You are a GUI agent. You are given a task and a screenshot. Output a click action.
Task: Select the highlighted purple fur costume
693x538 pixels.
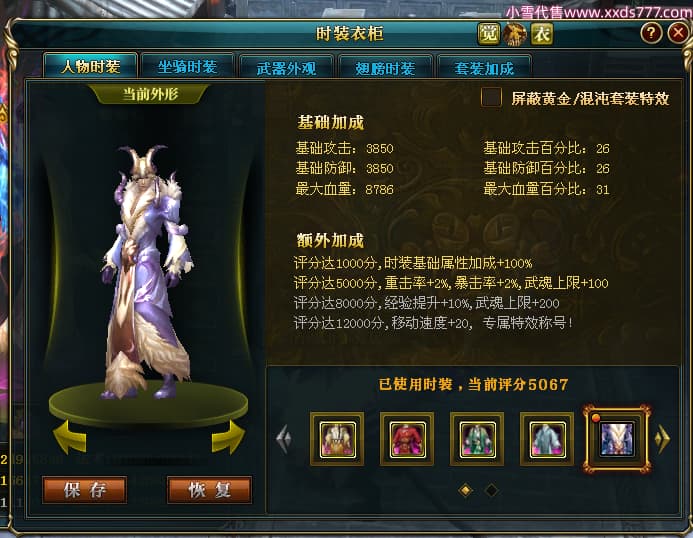(617, 439)
